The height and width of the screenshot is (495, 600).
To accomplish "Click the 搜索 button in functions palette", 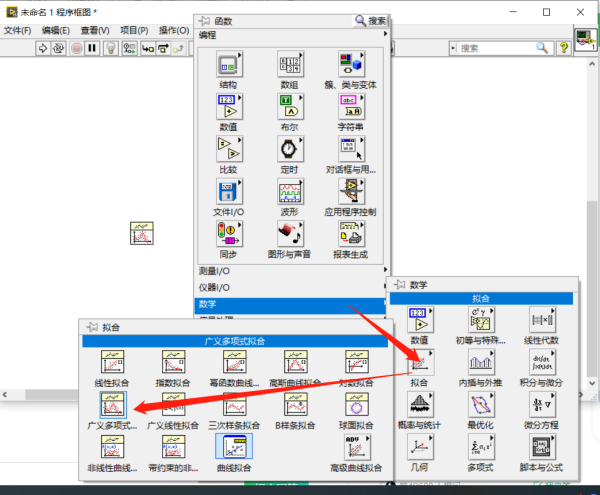I will [x=371, y=20].
